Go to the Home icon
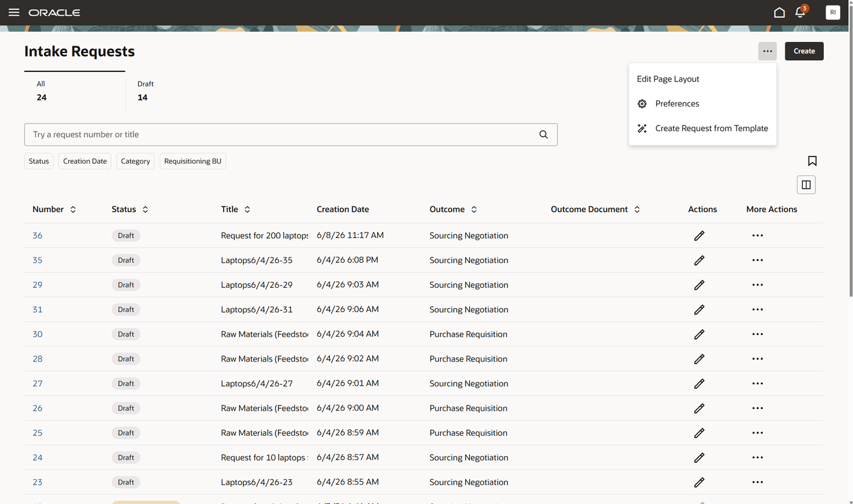 [x=779, y=12]
